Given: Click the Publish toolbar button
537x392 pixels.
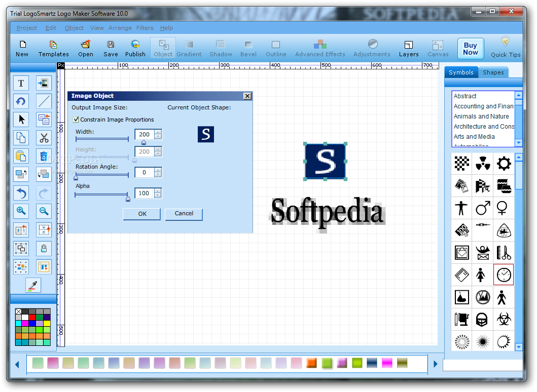Looking at the screenshot, I should coord(135,48).
